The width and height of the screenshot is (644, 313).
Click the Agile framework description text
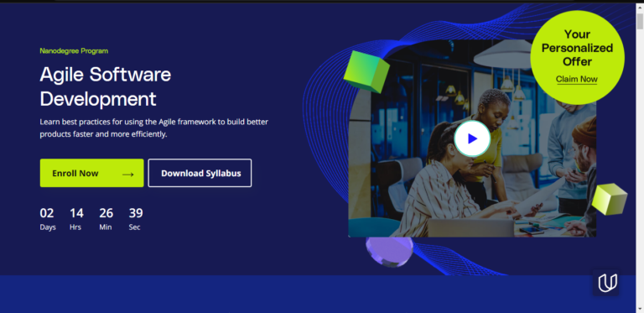point(154,128)
